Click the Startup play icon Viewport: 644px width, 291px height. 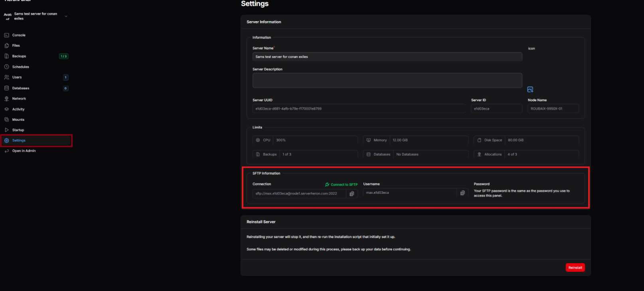[7, 130]
